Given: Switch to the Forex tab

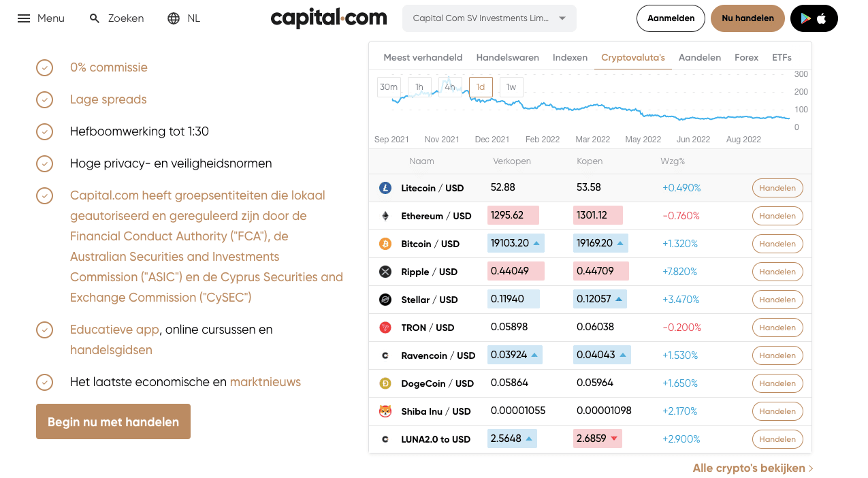Looking at the screenshot, I should [746, 57].
